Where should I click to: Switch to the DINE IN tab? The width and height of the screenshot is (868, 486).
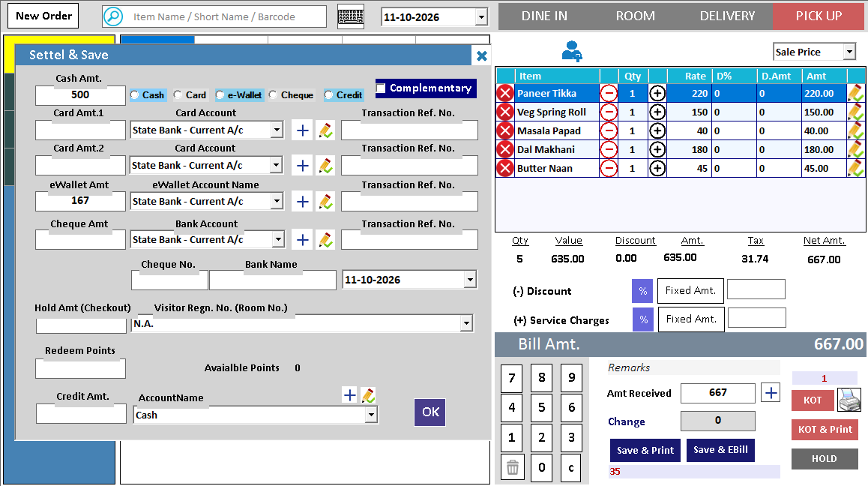point(544,16)
